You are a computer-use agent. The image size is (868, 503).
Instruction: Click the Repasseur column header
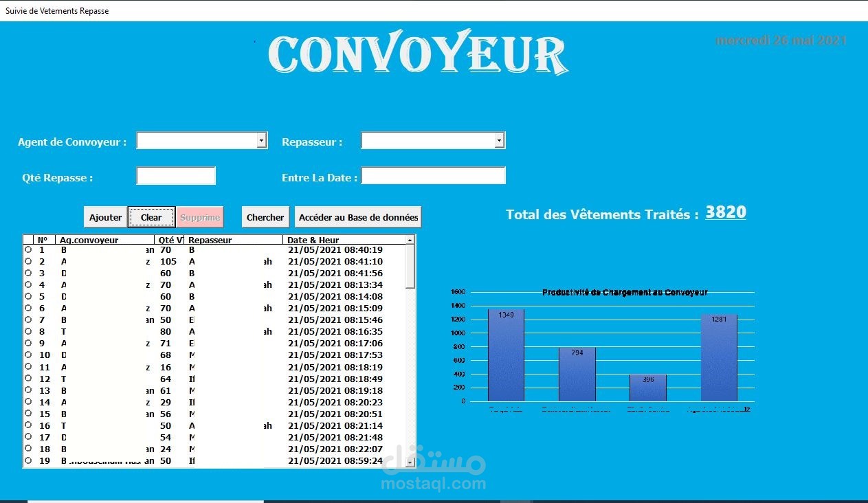coord(234,240)
